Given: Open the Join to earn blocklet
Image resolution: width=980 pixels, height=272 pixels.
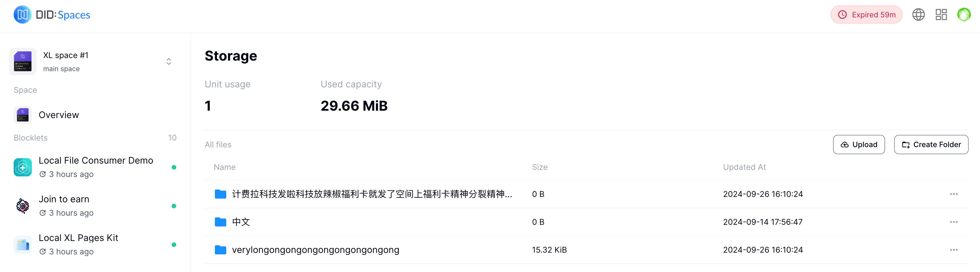Looking at the screenshot, I should coord(64,199).
